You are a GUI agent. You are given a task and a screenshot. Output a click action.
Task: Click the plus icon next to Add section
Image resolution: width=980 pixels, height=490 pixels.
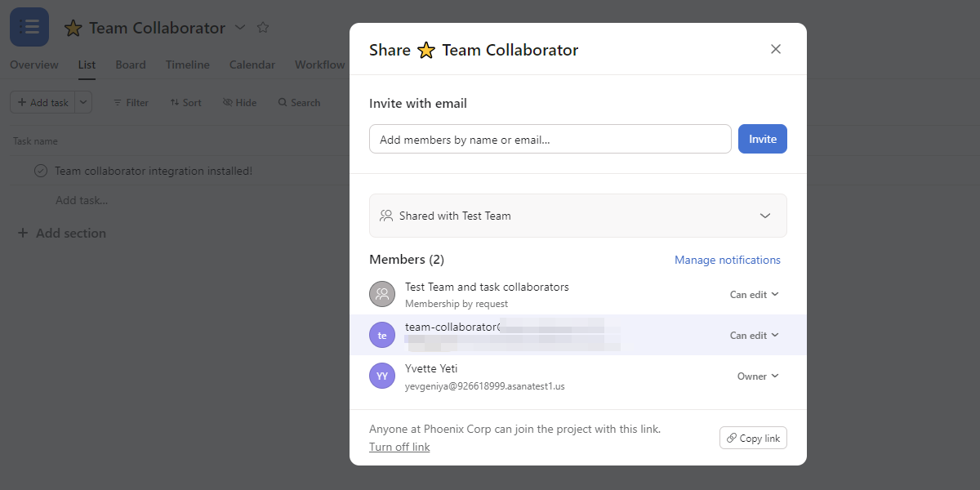tap(23, 233)
